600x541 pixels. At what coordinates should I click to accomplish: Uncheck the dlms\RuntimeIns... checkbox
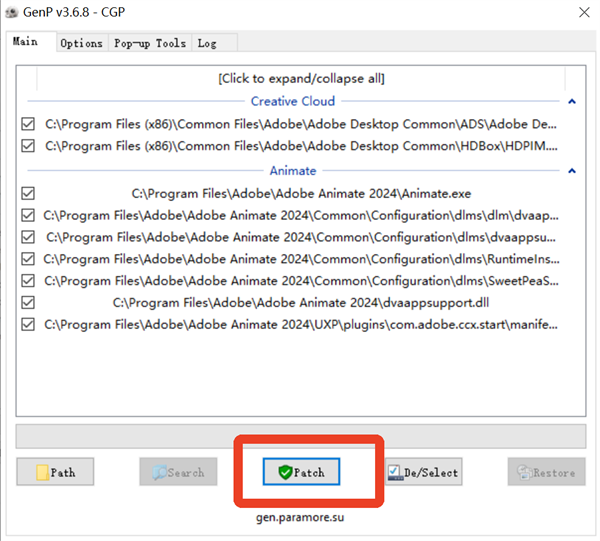click(28, 259)
